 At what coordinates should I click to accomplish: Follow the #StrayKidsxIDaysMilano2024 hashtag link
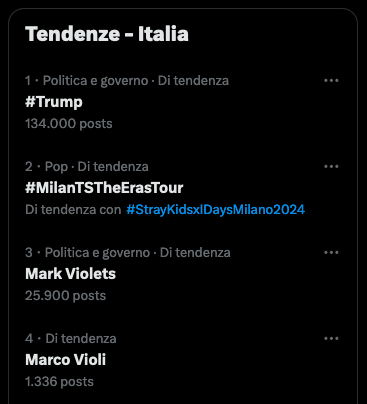tap(215, 210)
